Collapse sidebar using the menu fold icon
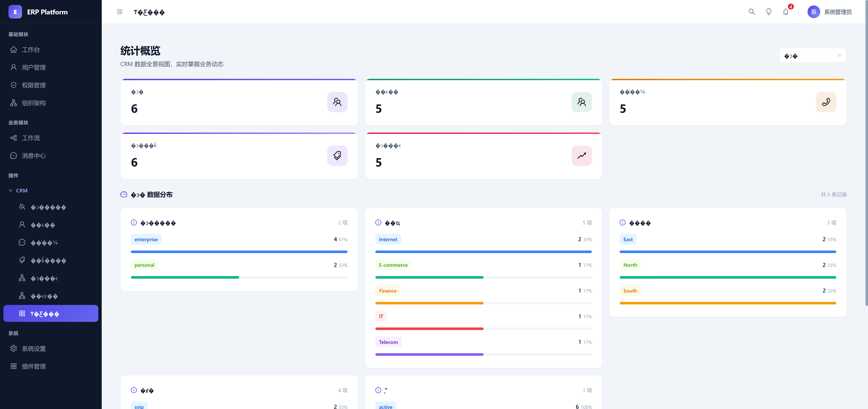The width and height of the screenshot is (868, 409). [120, 12]
